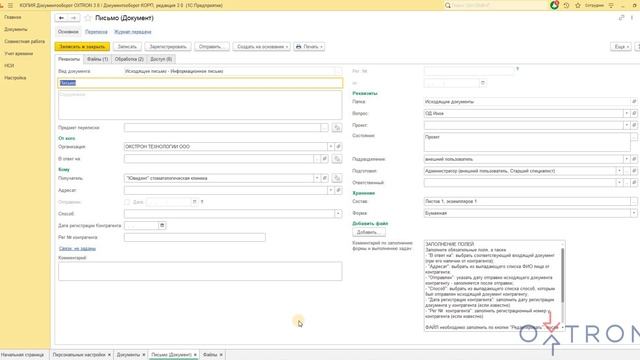Open the Создать на основании dropdown button
Screen dimensions: 640x360
(262, 47)
